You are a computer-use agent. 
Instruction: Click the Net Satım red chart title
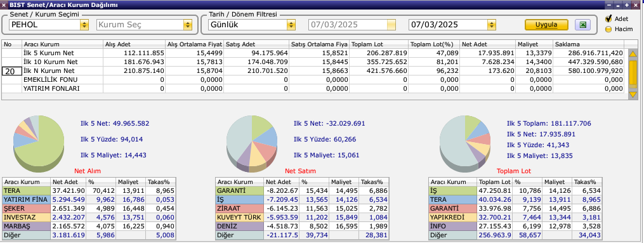(301, 171)
